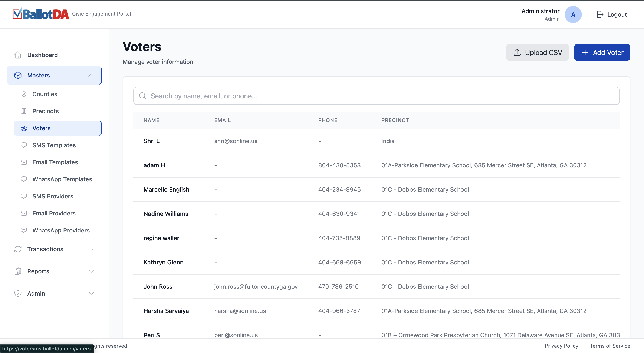
Task: Click the upload arrow icon in Upload CSV
Action: pyautogui.click(x=517, y=52)
